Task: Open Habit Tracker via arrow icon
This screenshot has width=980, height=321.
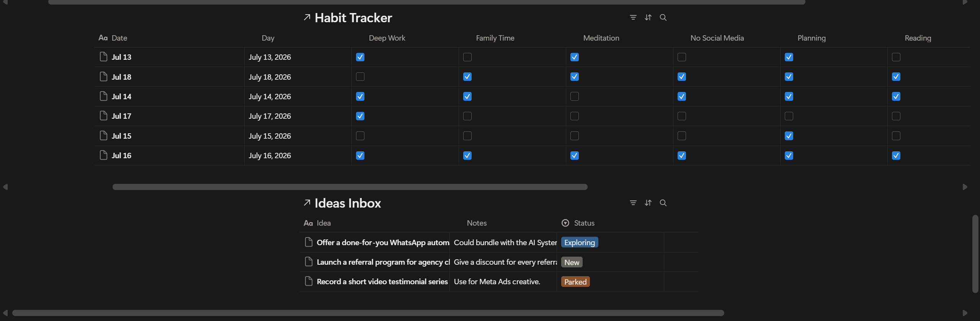Action: 307,17
